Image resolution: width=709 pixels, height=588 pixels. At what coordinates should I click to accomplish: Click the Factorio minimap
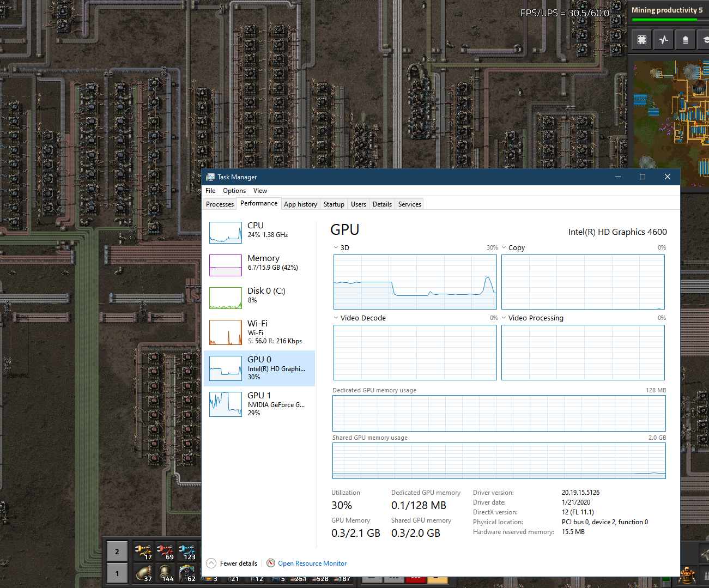click(x=671, y=124)
